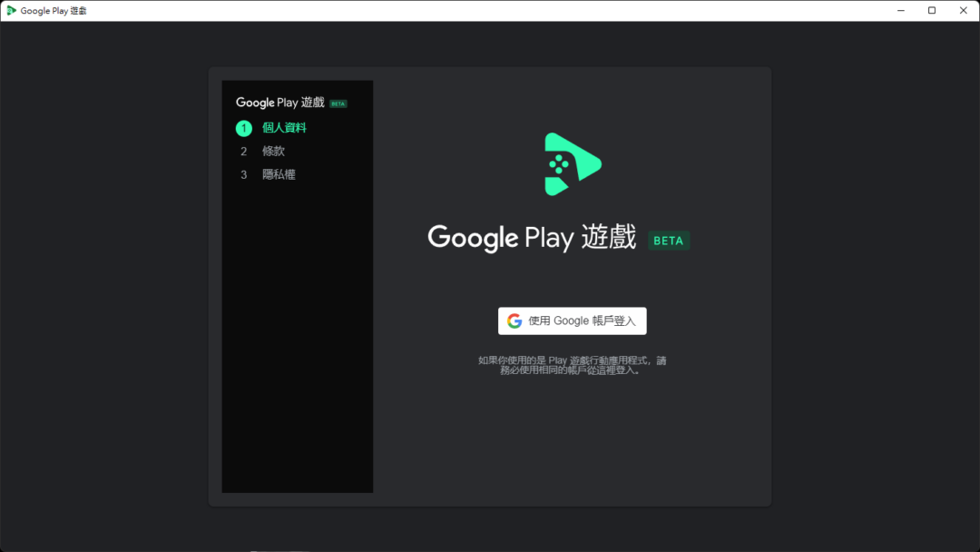Click the step number 2 in the sidebar
The height and width of the screenshot is (552, 980).
tap(244, 152)
